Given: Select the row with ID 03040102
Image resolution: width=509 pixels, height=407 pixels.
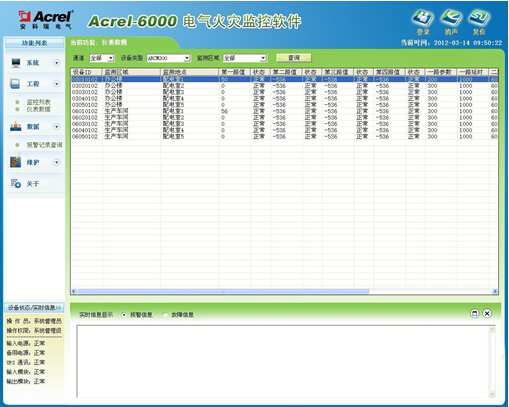Looking at the screenshot, I should coord(285,98).
